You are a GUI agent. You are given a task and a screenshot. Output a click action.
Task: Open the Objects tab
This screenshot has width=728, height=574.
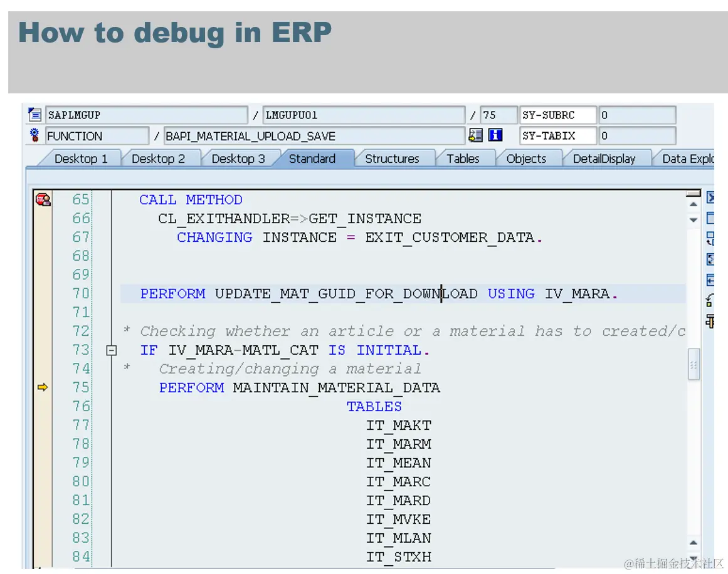526,159
